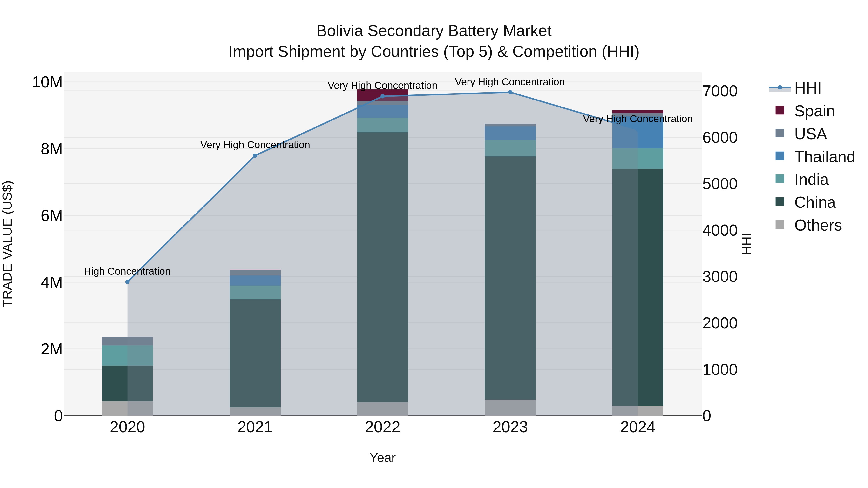
Task: Click the 2021 x-axis tick label
Action: tap(255, 427)
